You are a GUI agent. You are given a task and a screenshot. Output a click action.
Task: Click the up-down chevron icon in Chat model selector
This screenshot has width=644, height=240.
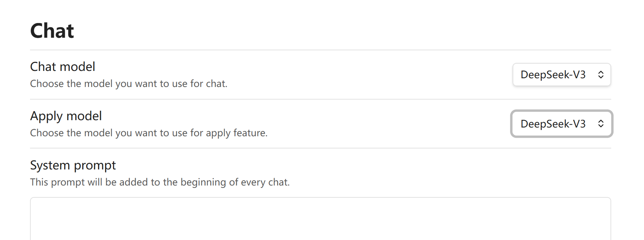click(x=601, y=74)
